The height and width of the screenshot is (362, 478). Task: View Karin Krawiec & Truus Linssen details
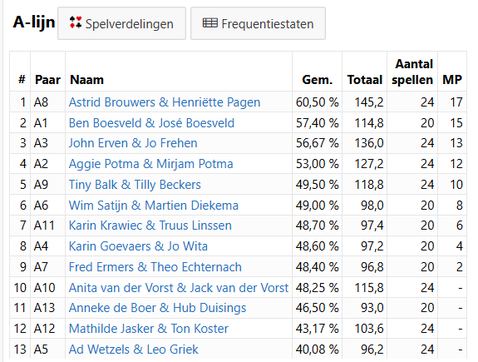coord(150,226)
